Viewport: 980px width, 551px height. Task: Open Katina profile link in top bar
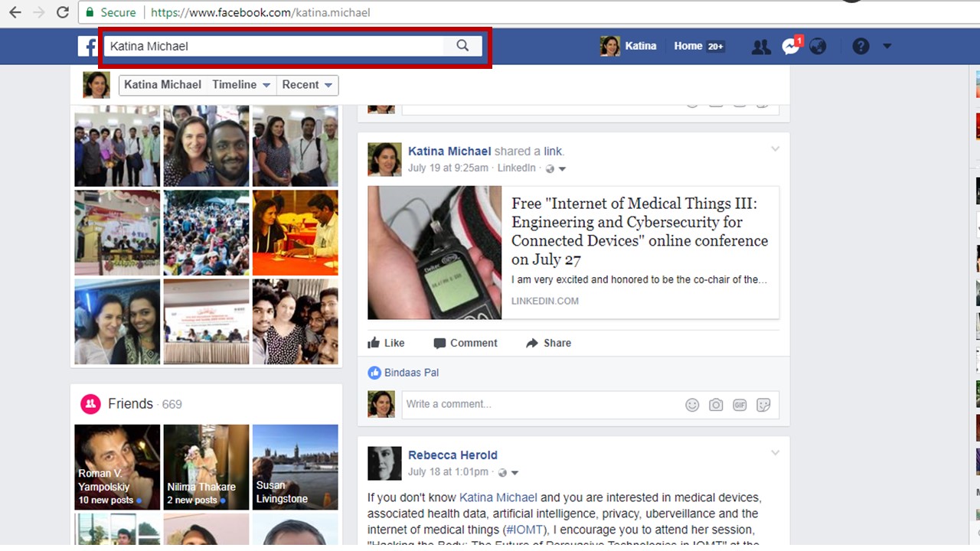pyautogui.click(x=629, y=46)
